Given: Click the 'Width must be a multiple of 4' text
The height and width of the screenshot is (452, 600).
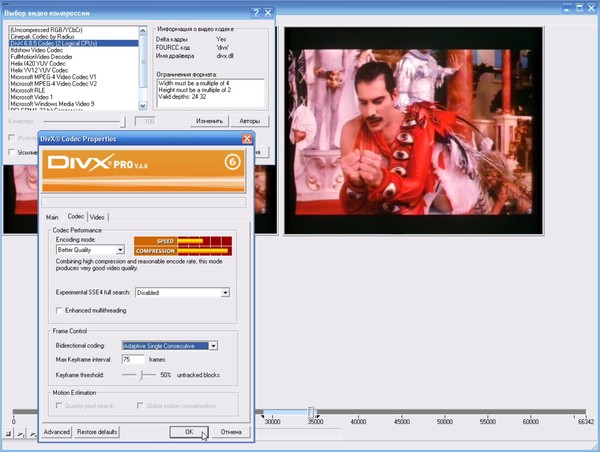Looking at the screenshot, I should (194, 83).
